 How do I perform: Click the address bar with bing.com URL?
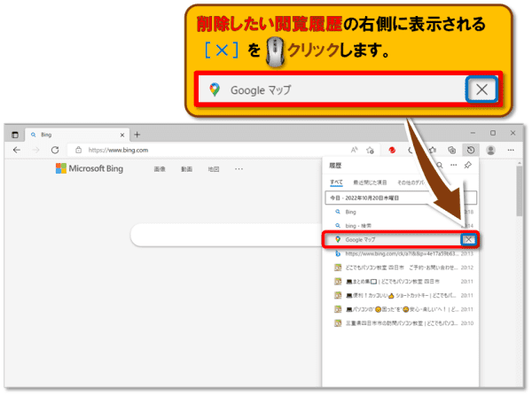coord(210,150)
